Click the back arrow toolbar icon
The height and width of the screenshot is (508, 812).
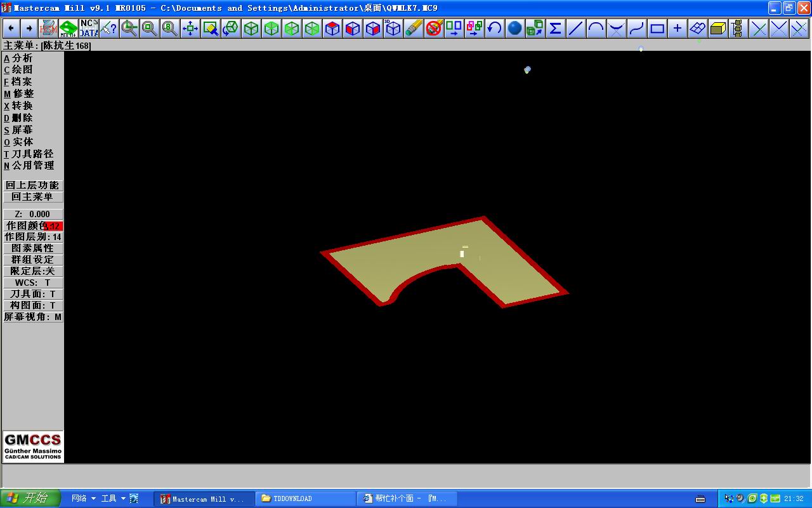pyautogui.click(x=11, y=29)
